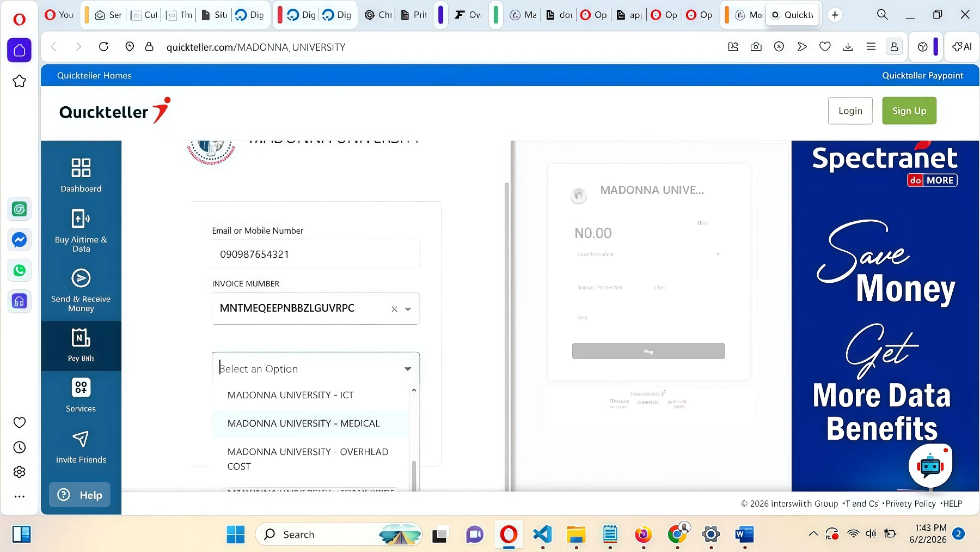The width and height of the screenshot is (980, 552).
Task: Add page to bookmarks with heart icon
Action: pos(825,47)
